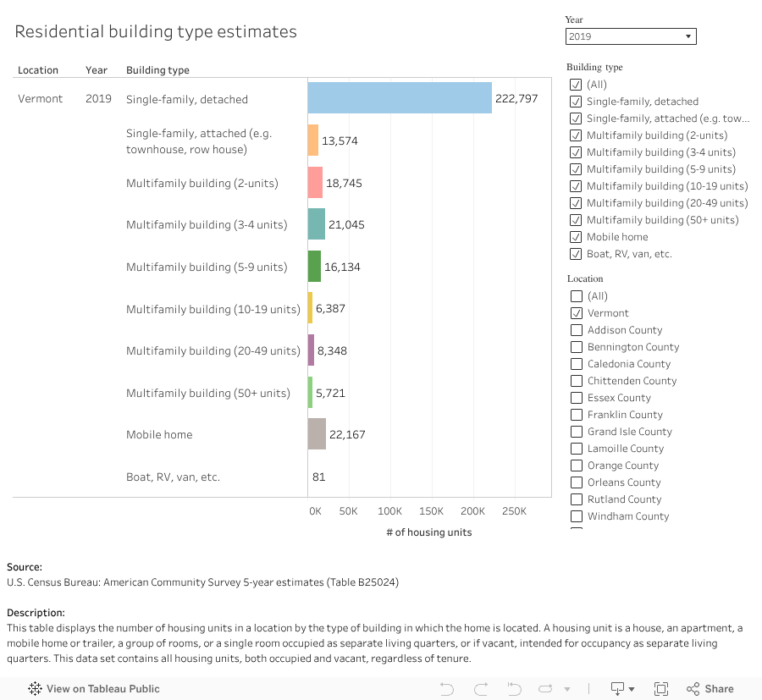Image resolution: width=762 pixels, height=700 pixels.
Task: Redo the last action in the toolbar
Action: (480, 688)
